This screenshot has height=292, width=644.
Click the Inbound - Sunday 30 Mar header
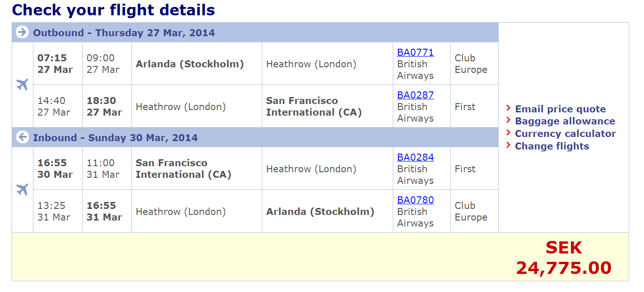[115, 138]
